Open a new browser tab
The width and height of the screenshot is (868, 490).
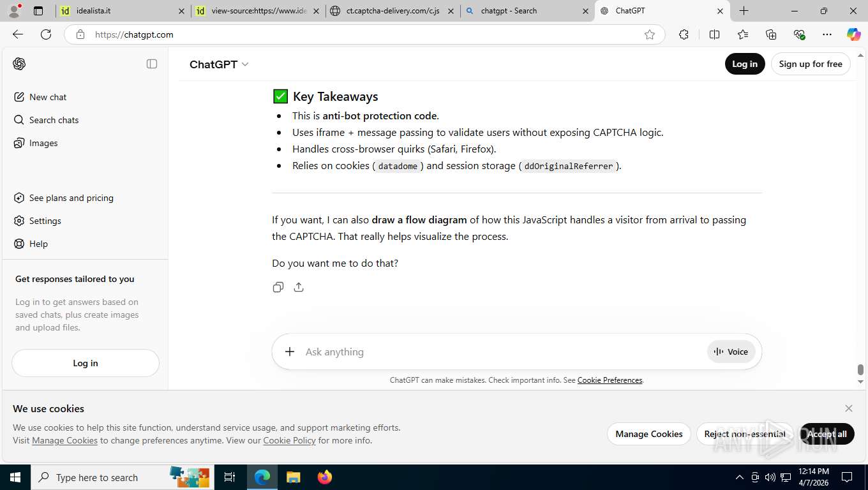pyautogui.click(x=744, y=11)
